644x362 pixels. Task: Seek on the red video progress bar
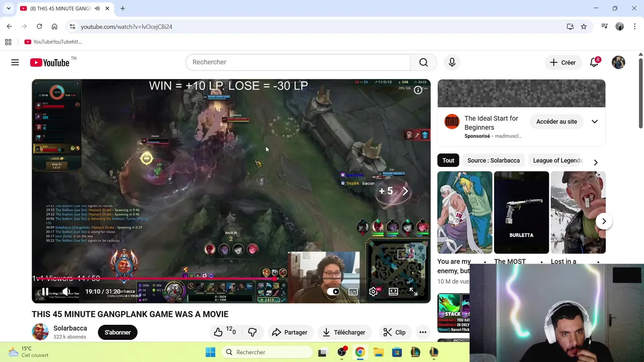click(231, 278)
